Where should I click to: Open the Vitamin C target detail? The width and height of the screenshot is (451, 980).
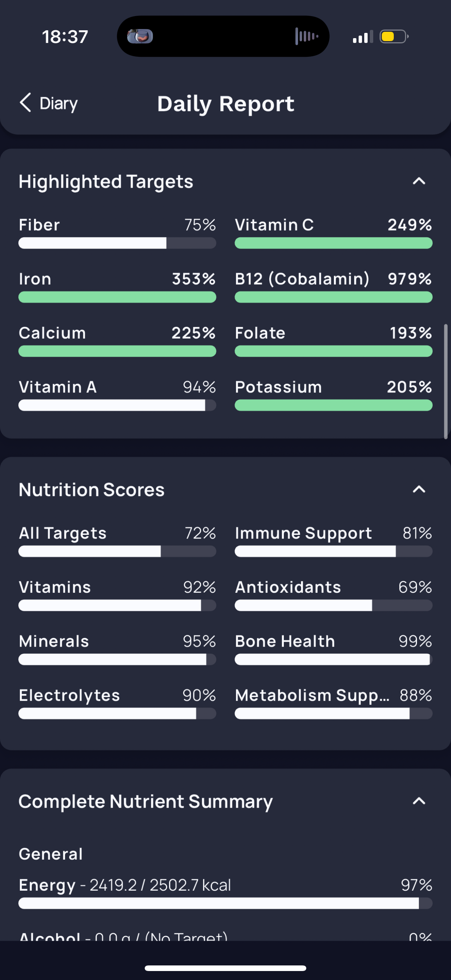(x=334, y=232)
